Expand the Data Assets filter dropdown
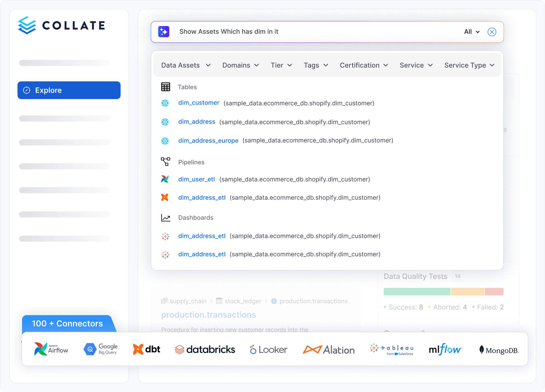The height and width of the screenshot is (392, 545). click(186, 65)
